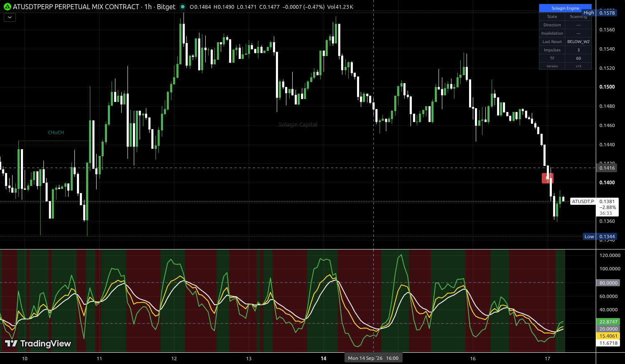Click date 12 on the time axis
This screenshot has height=364, width=625.
174,359
